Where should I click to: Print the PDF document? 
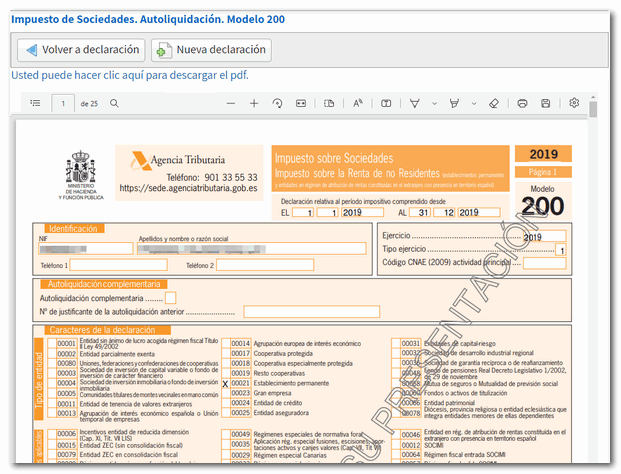pos(522,103)
